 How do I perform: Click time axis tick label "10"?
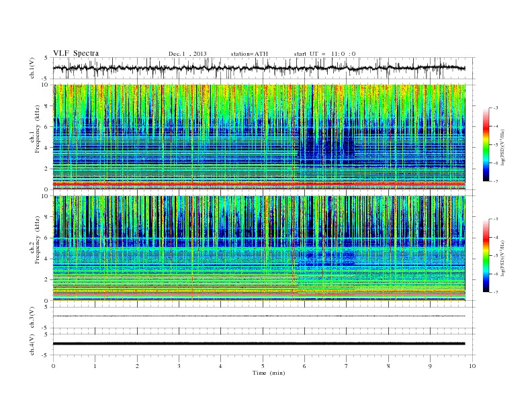472,366
